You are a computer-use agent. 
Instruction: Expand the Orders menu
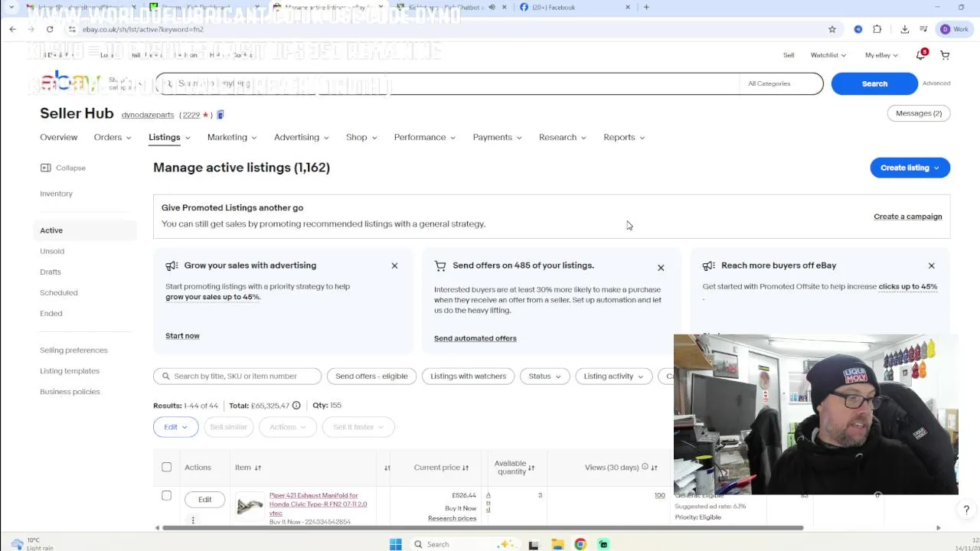click(112, 137)
